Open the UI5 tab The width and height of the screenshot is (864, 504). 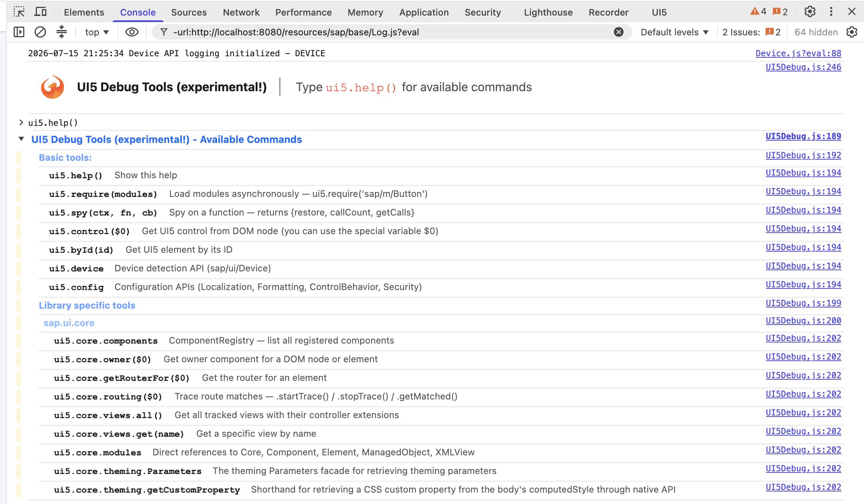(x=659, y=12)
